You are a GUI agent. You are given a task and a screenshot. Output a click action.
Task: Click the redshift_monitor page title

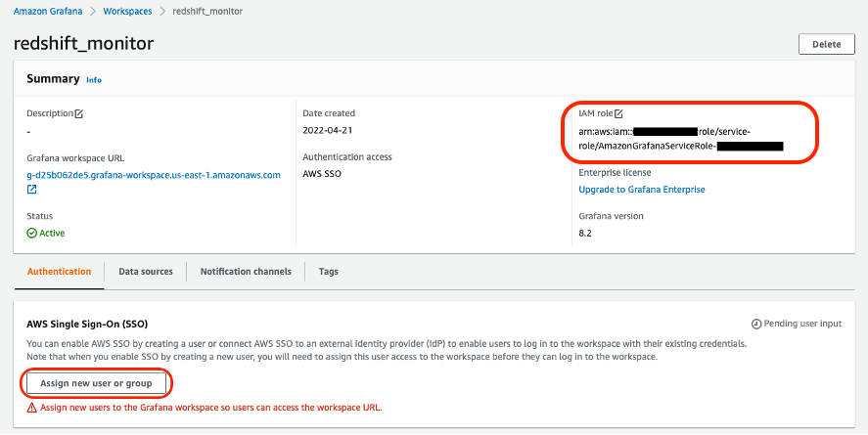[x=83, y=43]
